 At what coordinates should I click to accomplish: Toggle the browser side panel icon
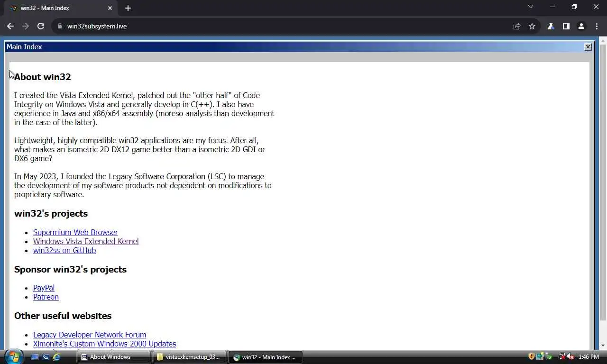click(x=566, y=26)
